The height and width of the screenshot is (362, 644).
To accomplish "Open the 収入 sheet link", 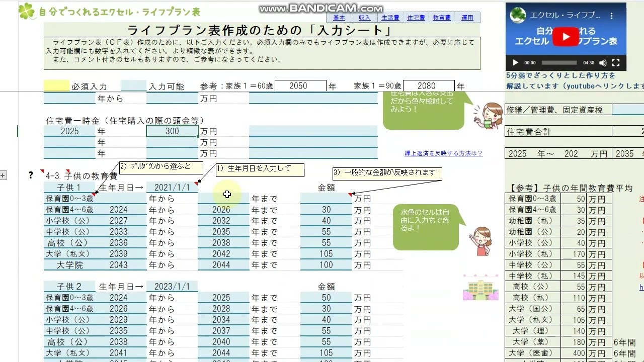I will click(x=364, y=17).
